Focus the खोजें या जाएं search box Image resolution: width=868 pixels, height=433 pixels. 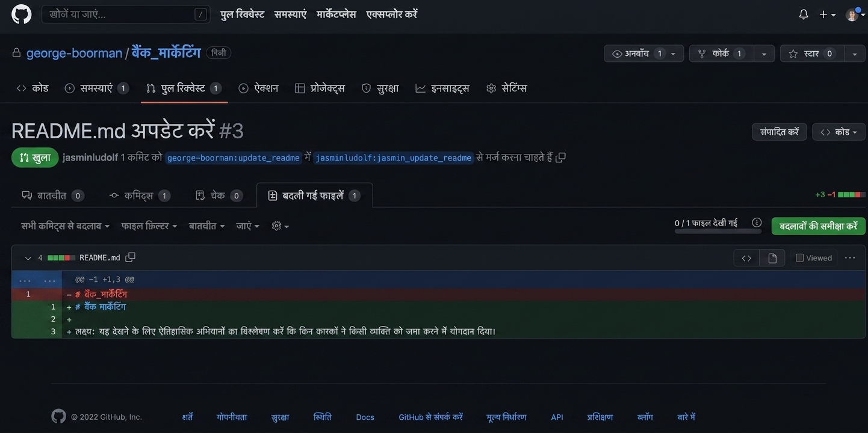click(x=126, y=14)
